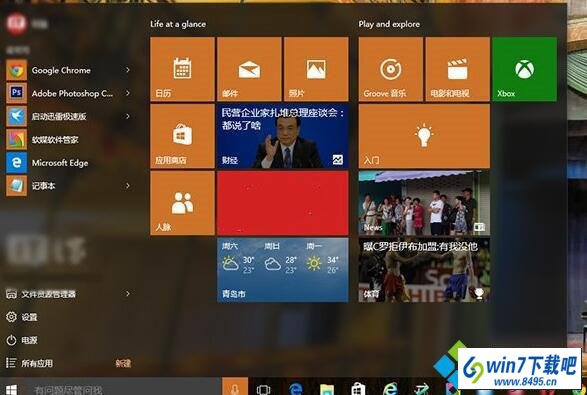
Task: Open the 电影和电视 tile
Action: click(x=457, y=69)
